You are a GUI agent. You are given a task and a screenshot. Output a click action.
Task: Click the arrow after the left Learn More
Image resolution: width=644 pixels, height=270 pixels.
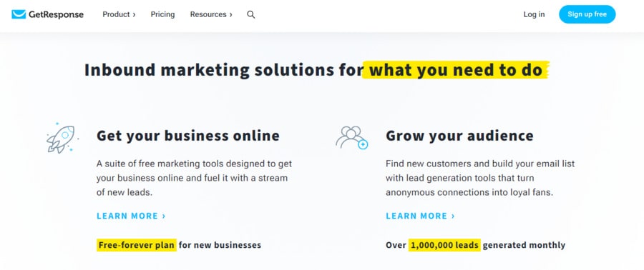point(164,216)
